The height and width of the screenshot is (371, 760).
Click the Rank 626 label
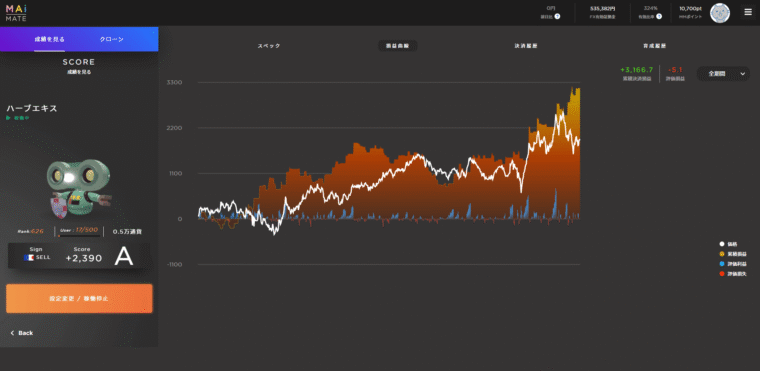click(31, 231)
